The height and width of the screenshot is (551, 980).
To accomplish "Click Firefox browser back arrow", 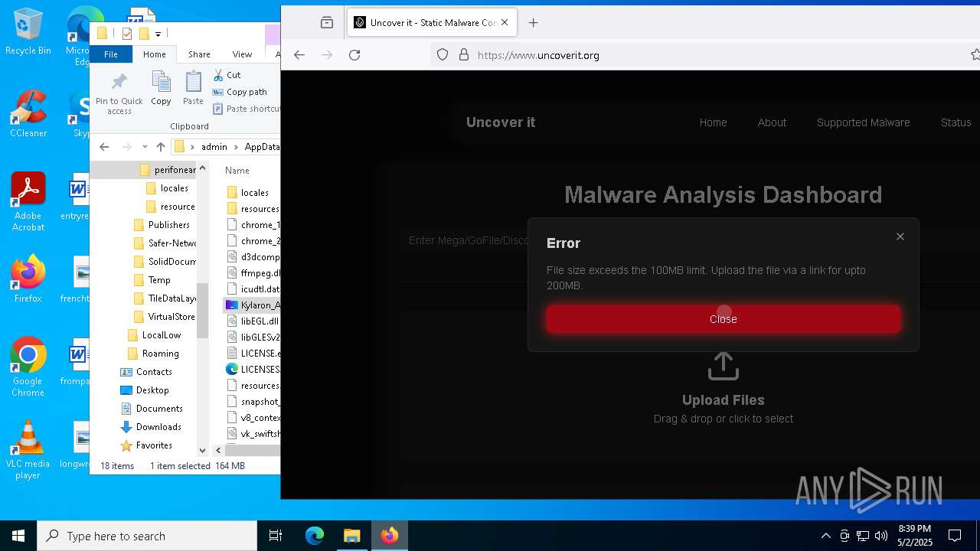I will 299,55.
